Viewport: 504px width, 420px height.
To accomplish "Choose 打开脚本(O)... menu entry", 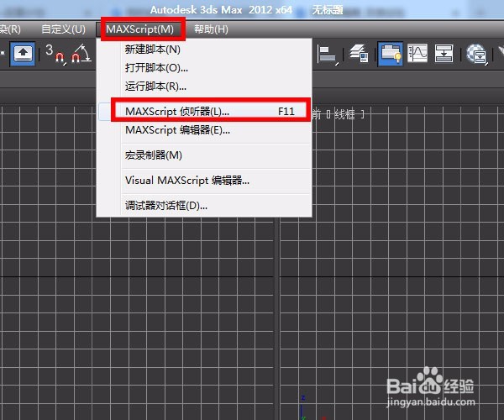I will [x=204, y=68].
